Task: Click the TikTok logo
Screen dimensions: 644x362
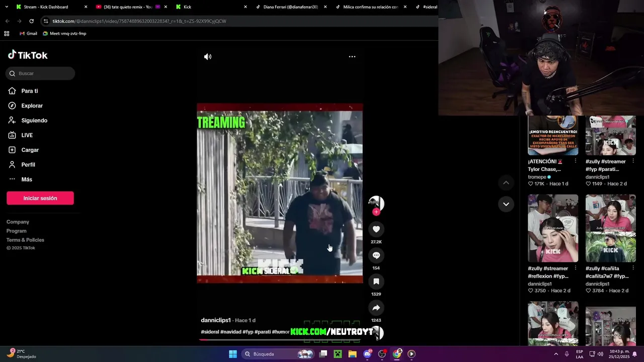Action: tap(28, 55)
